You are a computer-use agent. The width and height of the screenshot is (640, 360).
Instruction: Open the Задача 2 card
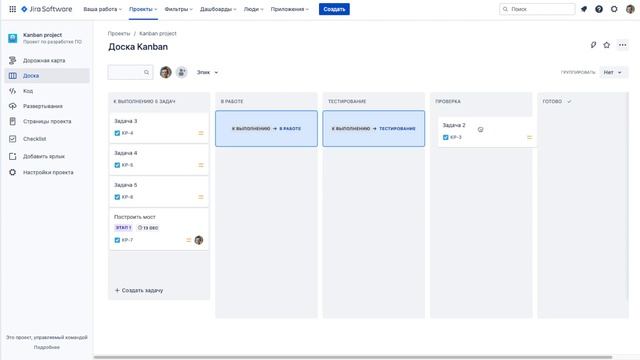tap(487, 132)
